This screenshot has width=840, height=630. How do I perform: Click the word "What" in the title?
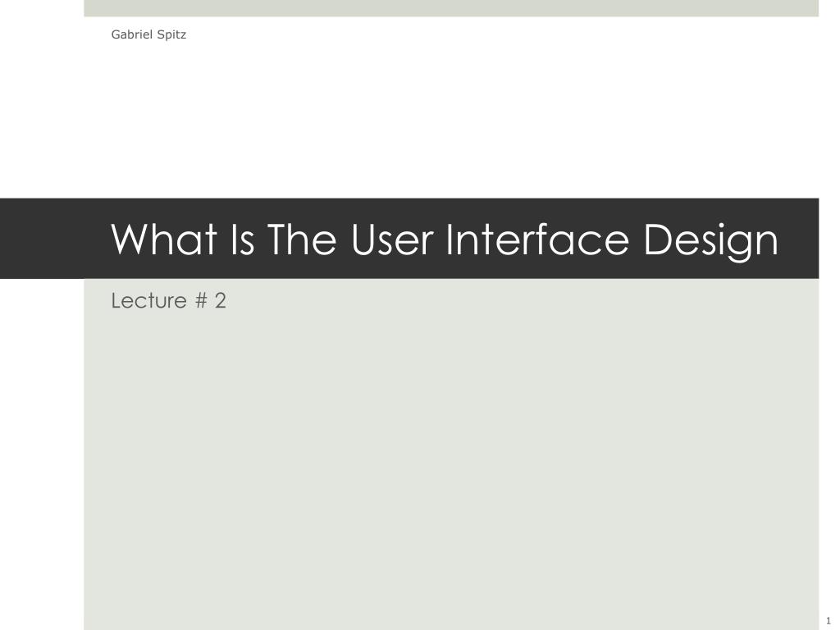pos(164,239)
